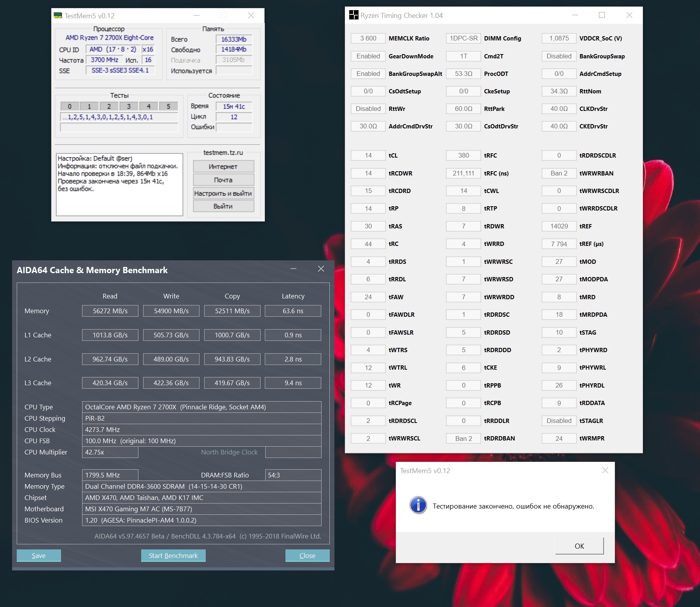The height and width of the screenshot is (607, 700).
Task: Confirm the TestMem5 dialog with OK
Action: [x=579, y=546]
